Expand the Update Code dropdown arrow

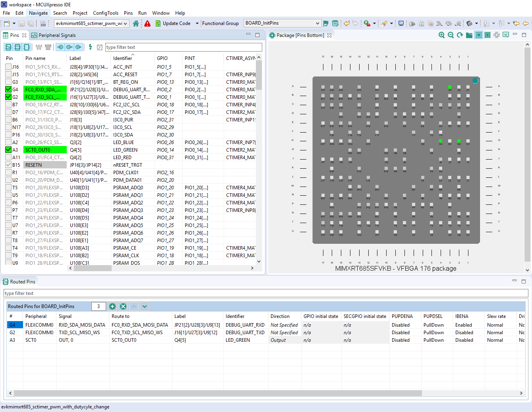pyautogui.click(x=197, y=23)
